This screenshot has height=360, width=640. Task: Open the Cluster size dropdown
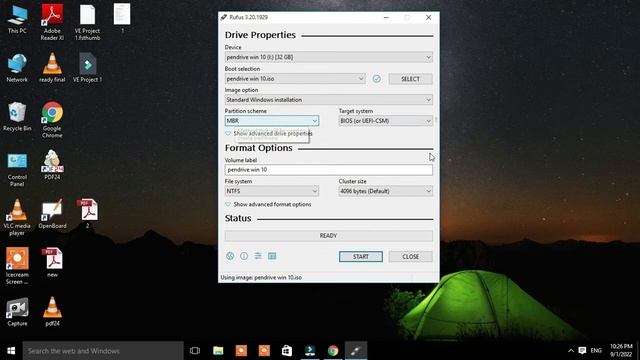coord(385,191)
